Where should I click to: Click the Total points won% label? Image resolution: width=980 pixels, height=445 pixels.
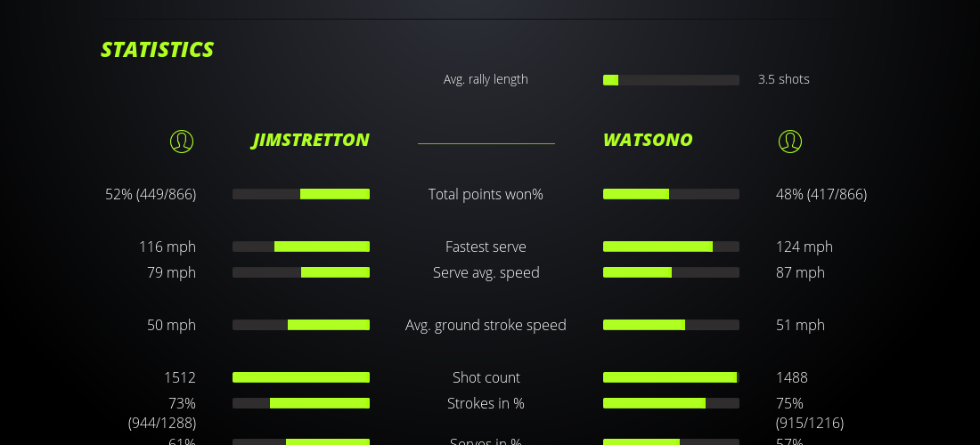[x=486, y=194]
